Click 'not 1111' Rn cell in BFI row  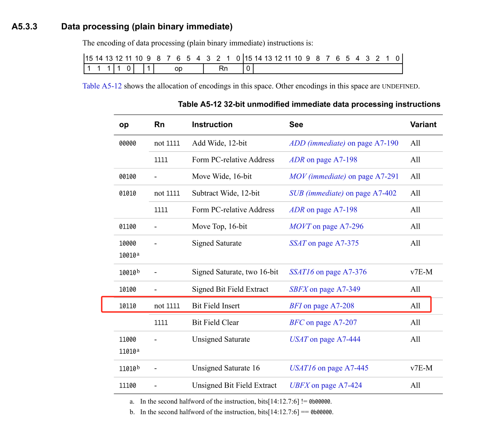pyautogui.click(x=167, y=306)
